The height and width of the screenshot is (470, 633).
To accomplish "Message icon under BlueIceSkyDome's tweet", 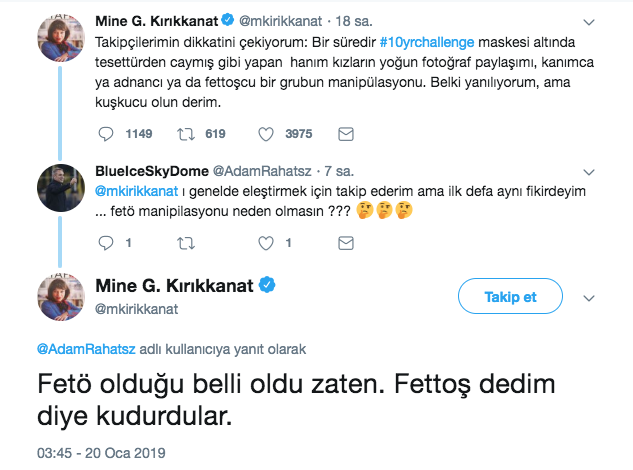I will 346,241.
